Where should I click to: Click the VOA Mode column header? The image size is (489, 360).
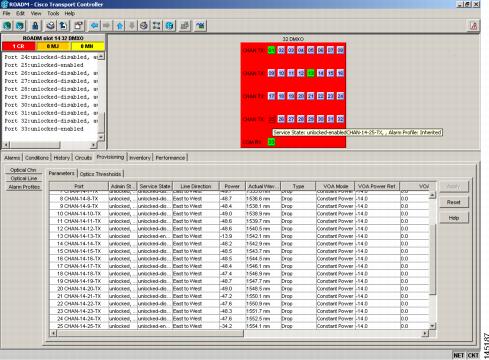336,186
